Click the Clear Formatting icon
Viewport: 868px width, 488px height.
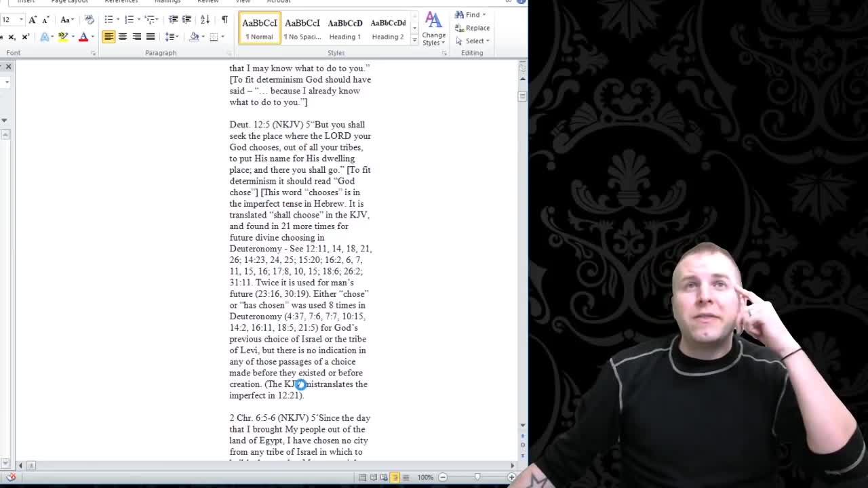(x=89, y=20)
